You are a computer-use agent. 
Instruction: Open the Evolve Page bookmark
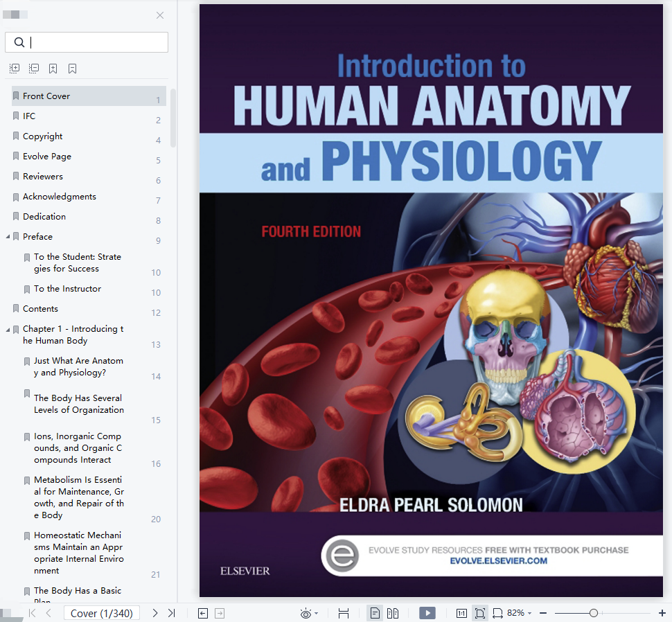46,157
